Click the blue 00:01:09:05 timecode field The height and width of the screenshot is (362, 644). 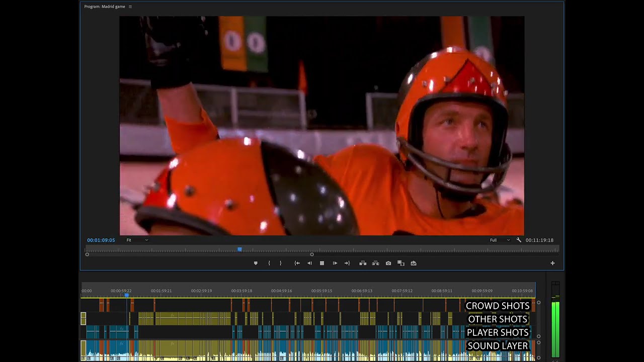pos(101,240)
